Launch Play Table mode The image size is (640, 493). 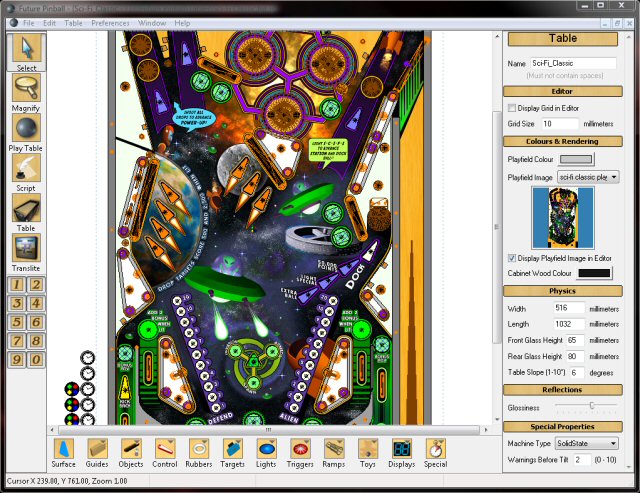[x=27, y=132]
